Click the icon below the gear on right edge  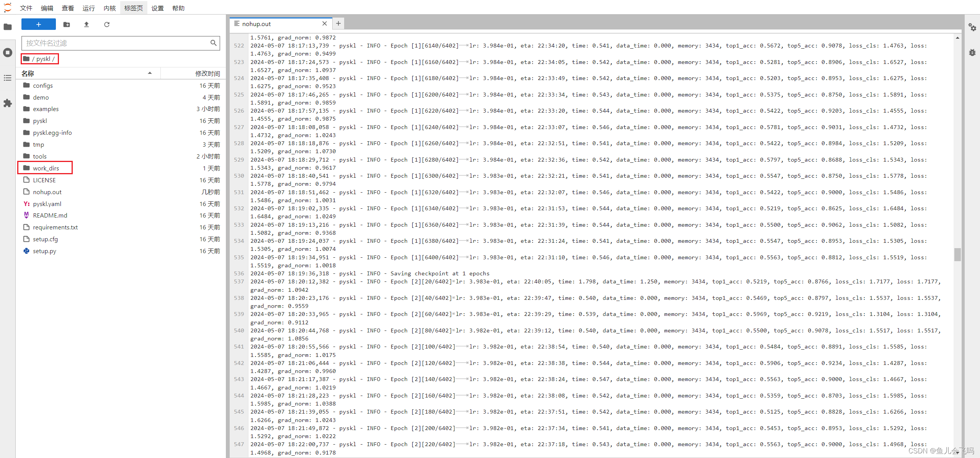click(x=973, y=52)
